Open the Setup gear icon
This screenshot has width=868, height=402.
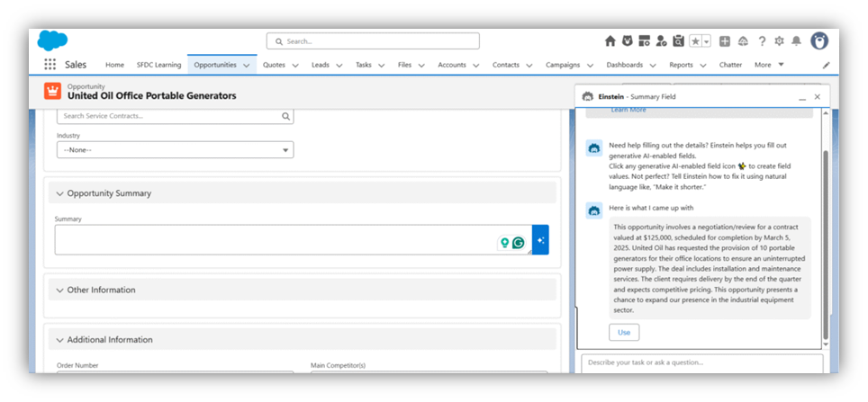[779, 40]
